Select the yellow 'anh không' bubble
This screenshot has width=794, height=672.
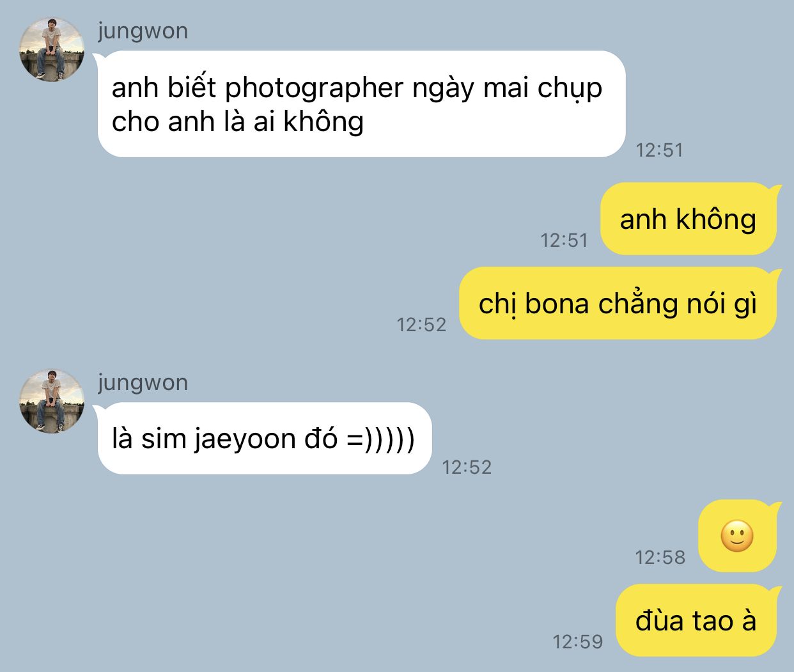(689, 219)
